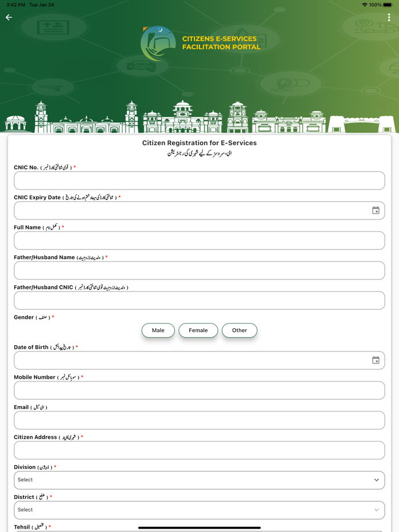
Task: Tap the back arrow icon
Action: [x=9, y=17]
